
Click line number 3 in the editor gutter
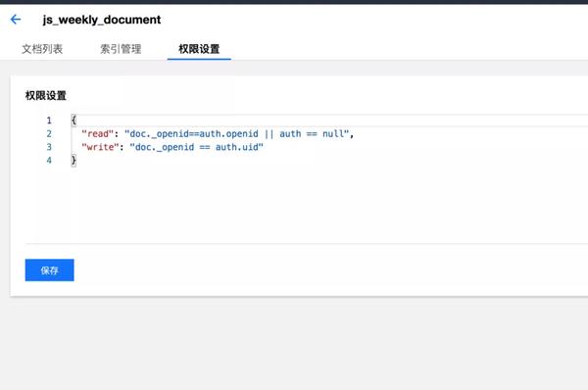point(49,147)
